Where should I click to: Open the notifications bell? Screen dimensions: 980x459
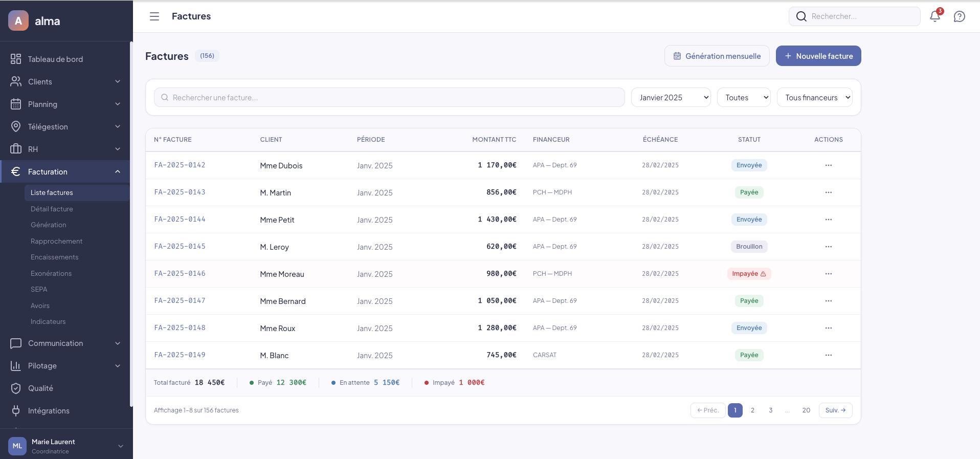click(x=934, y=16)
